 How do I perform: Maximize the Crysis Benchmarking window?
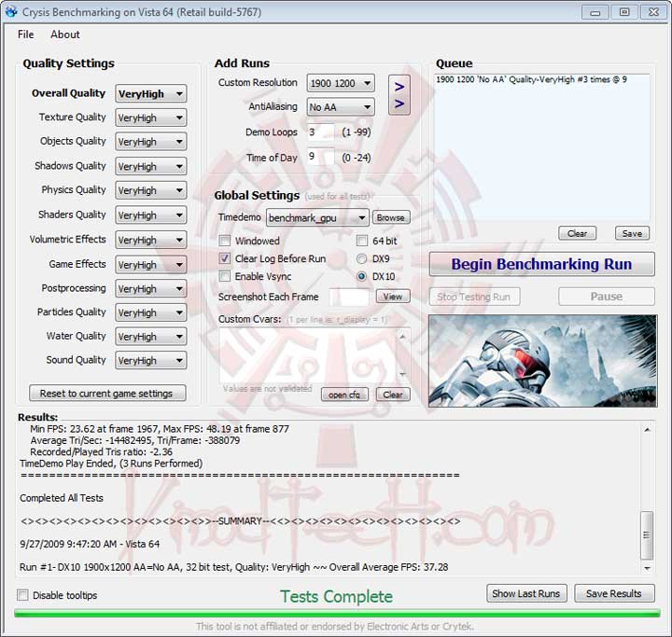click(x=624, y=12)
